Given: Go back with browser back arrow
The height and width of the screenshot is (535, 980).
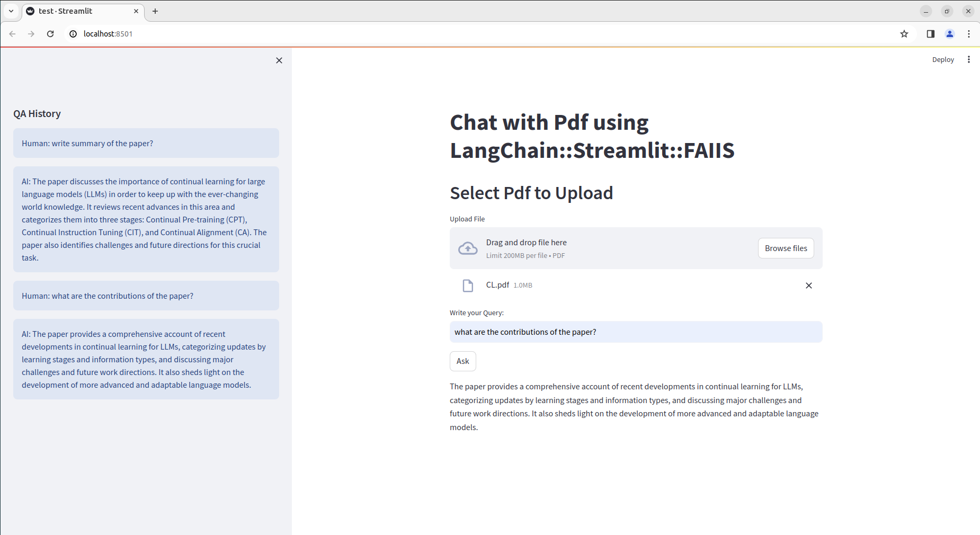Looking at the screenshot, I should click(x=13, y=34).
